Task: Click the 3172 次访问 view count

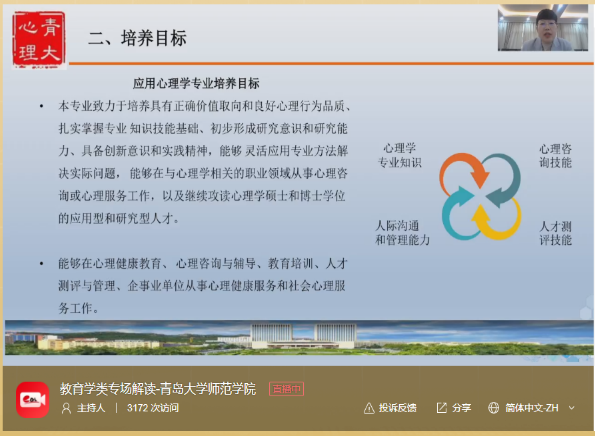Action: tap(153, 408)
